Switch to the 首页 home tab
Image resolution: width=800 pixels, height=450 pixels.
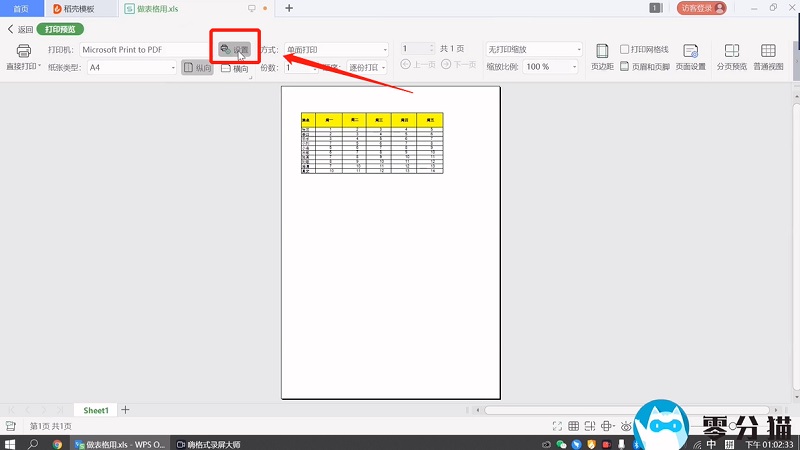[21, 8]
